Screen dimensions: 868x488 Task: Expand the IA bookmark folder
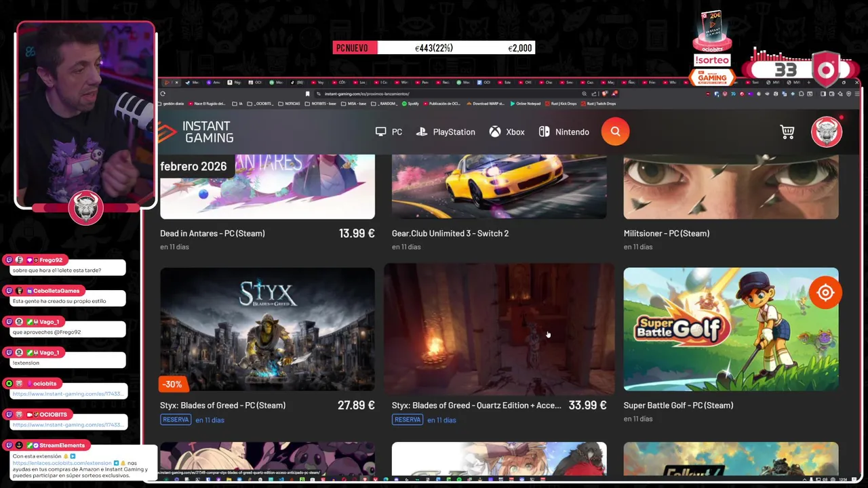coord(237,104)
